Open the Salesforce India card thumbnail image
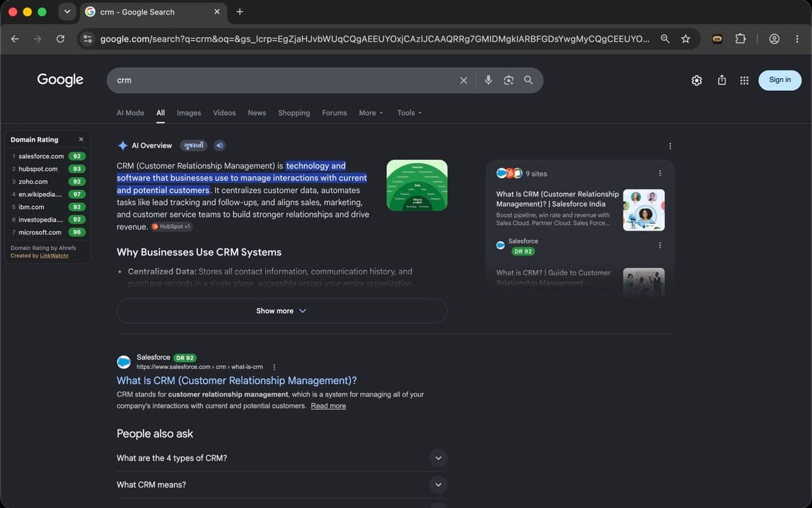This screenshot has height=508, width=812. tap(644, 210)
